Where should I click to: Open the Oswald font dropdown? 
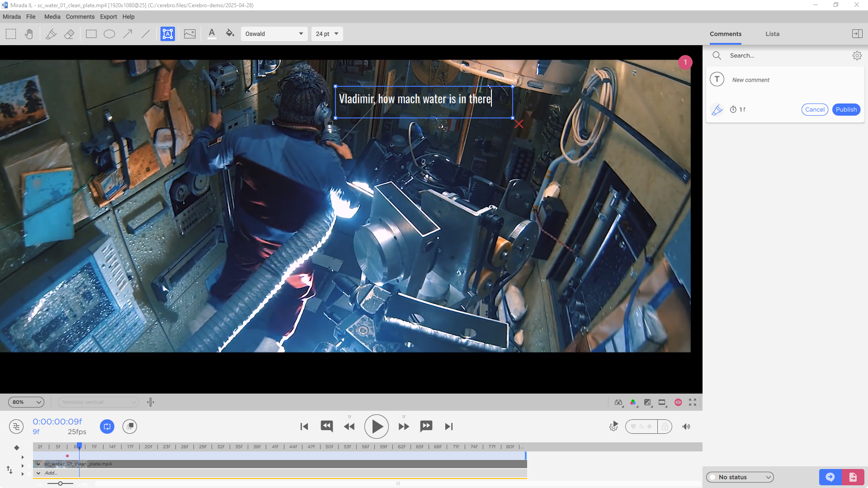274,33
